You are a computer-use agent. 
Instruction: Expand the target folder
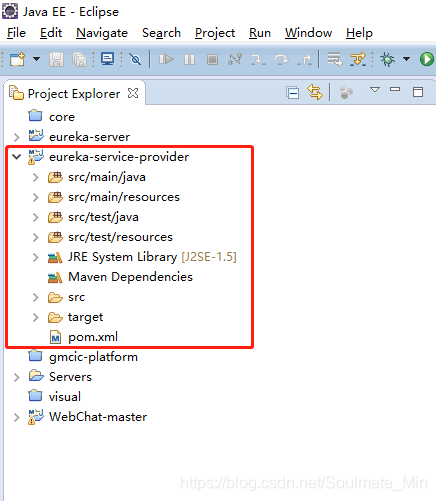[36, 317]
